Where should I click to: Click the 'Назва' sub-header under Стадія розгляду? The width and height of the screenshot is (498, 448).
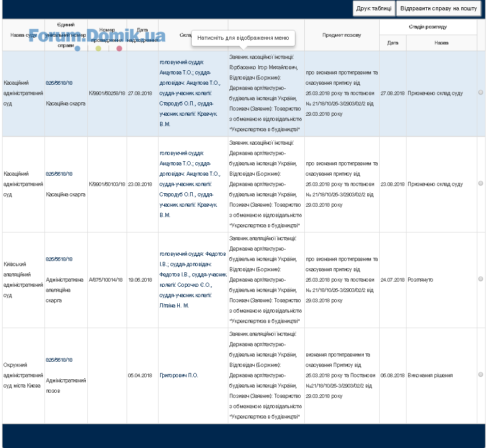[x=442, y=42]
